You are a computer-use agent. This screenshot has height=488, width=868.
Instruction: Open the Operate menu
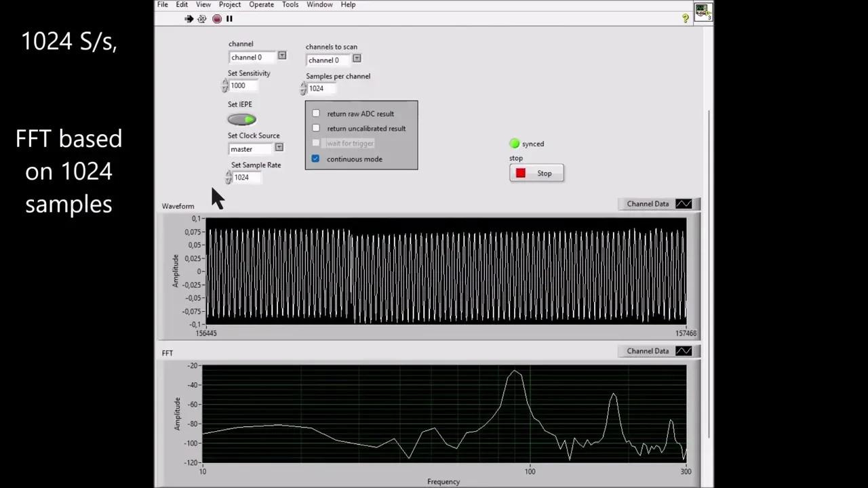[261, 5]
